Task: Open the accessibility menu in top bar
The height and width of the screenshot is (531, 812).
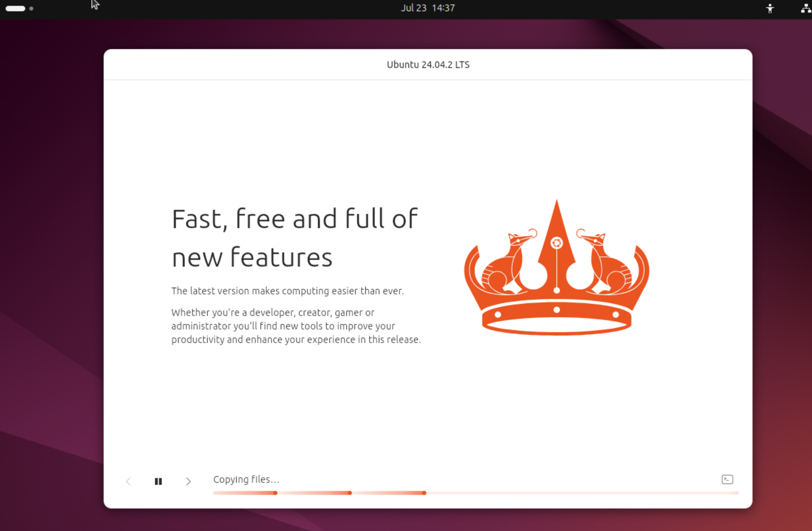Action: click(770, 8)
